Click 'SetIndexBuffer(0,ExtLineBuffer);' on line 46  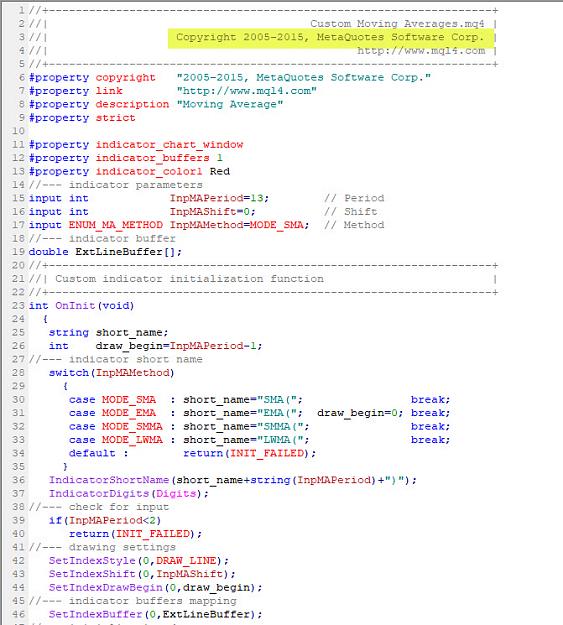tap(156, 615)
